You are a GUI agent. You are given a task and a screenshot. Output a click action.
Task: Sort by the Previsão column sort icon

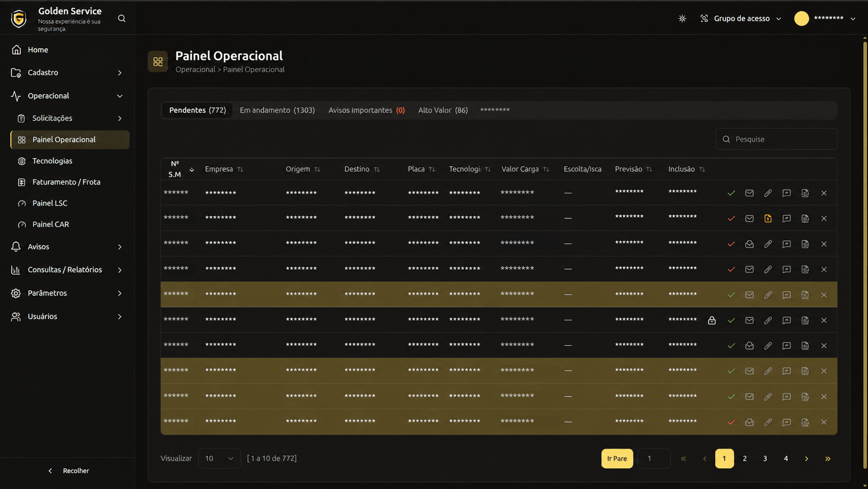point(649,169)
